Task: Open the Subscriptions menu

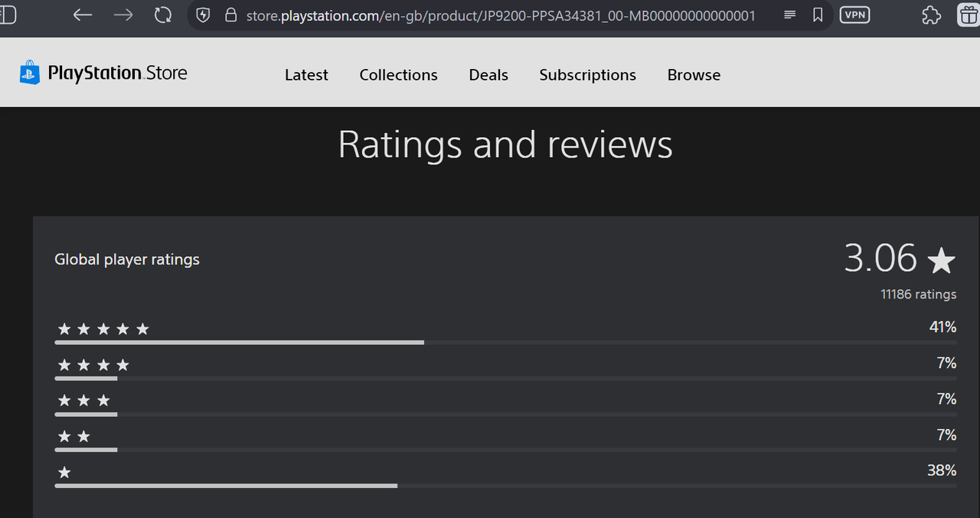Action: [x=587, y=75]
